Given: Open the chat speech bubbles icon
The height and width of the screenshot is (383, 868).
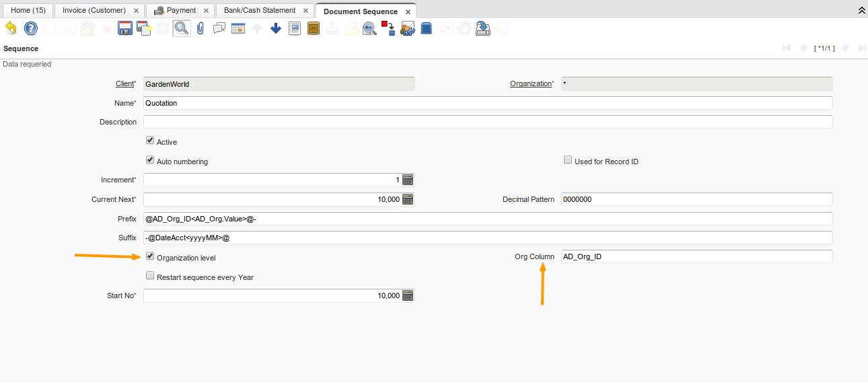Looking at the screenshot, I should (219, 28).
